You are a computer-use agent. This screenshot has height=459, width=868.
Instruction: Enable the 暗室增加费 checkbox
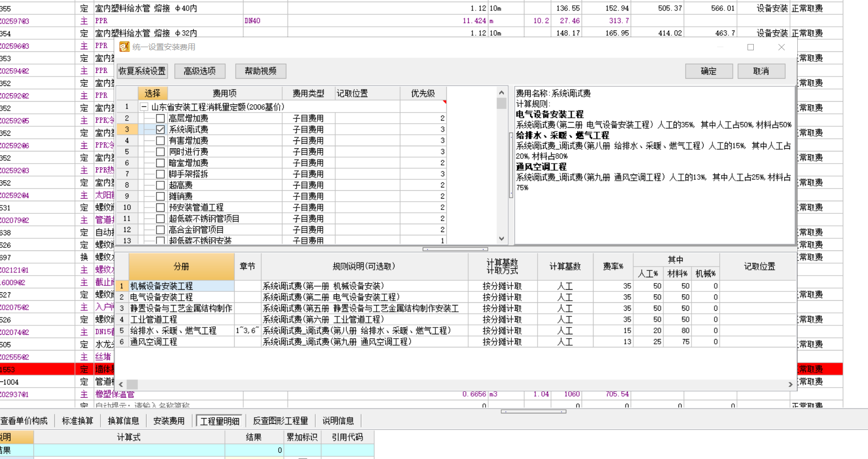tap(160, 163)
